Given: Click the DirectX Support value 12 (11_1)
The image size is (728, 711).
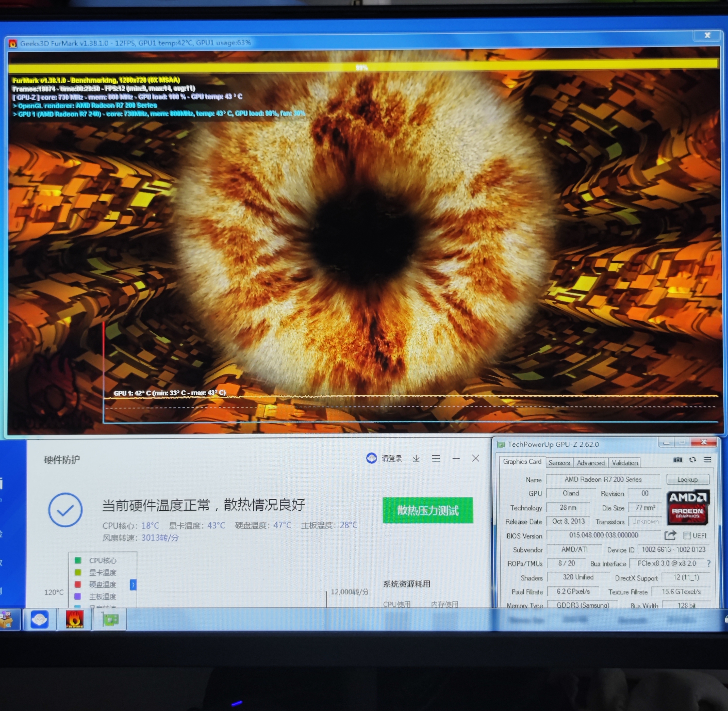Looking at the screenshot, I should [x=686, y=577].
